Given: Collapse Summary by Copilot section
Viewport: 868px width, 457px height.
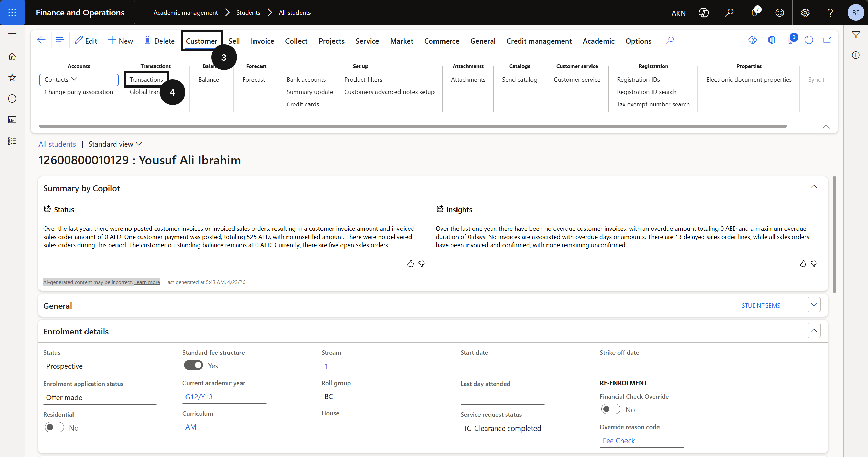Looking at the screenshot, I should pyautogui.click(x=814, y=187).
